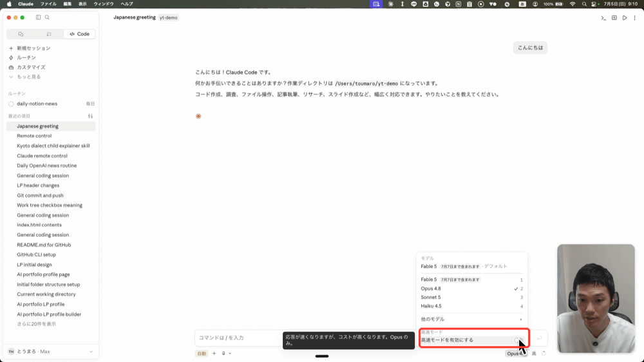Click the 自動 mode badge
644x362 pixels.
(x=202, y=354)
